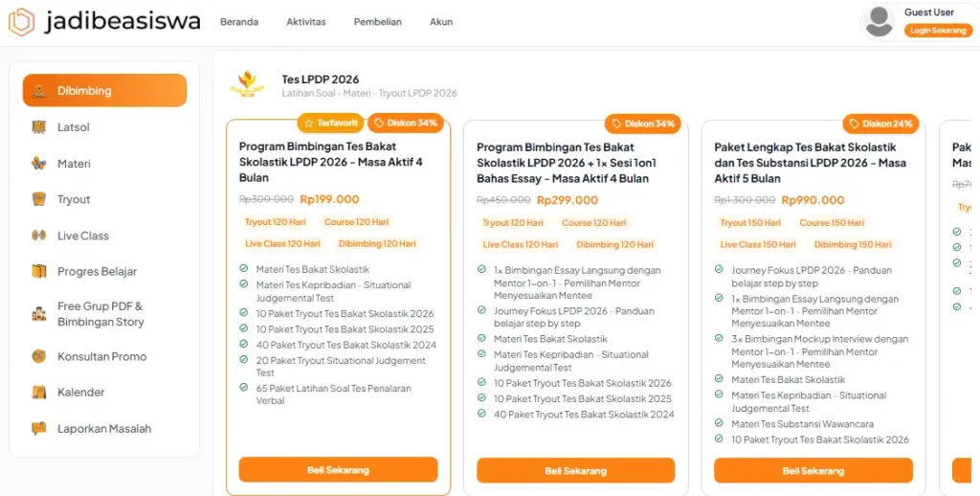Click the Latsol sidebar icon
Image resolution: width=980 pixels, height=496 pixels.
pos(38,127)
